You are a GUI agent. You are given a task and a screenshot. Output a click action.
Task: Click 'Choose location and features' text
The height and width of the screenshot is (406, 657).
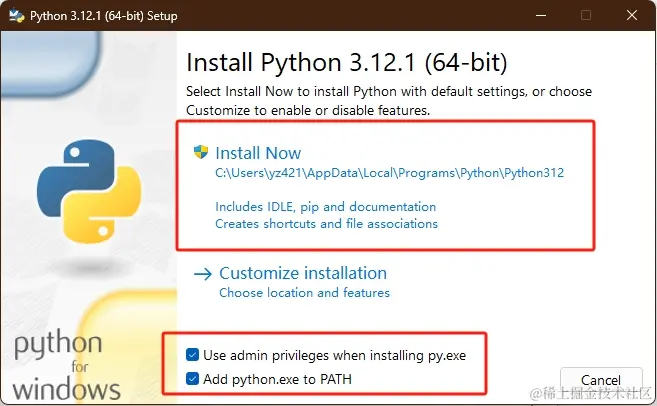pos(304,292)
